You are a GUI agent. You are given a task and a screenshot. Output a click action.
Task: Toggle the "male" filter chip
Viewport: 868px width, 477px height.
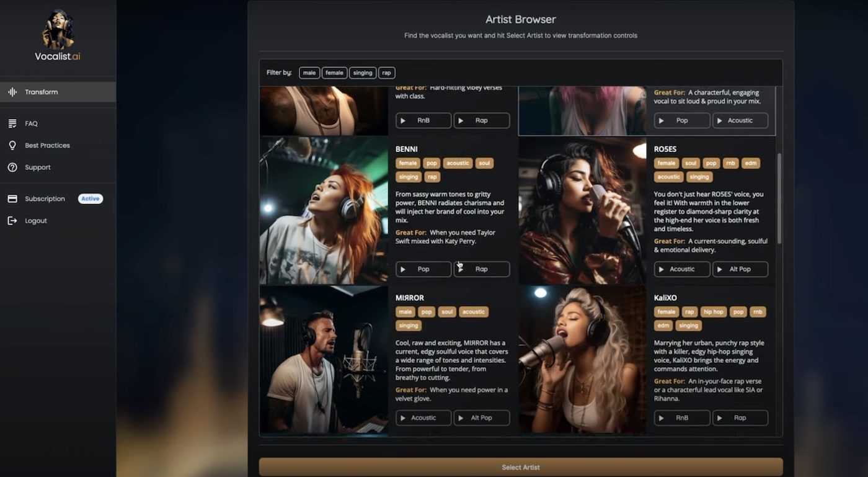point(309,73)
